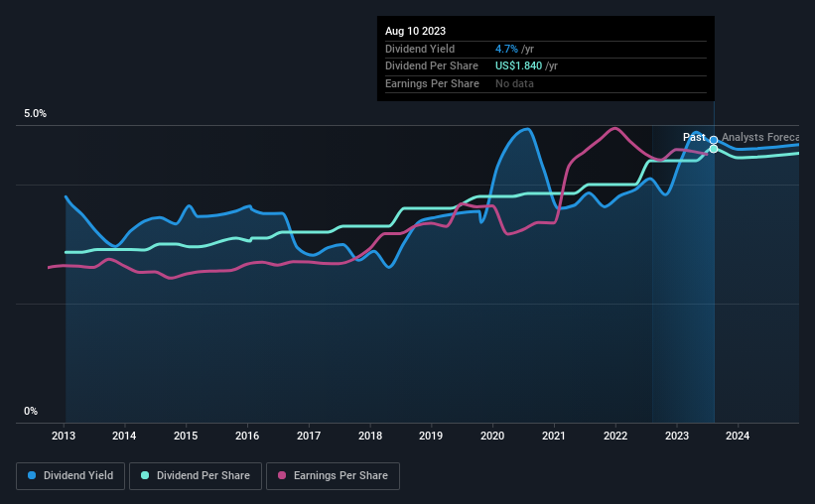
Task: Click the 5.0% y-axis label
Action: pos(35,114)
